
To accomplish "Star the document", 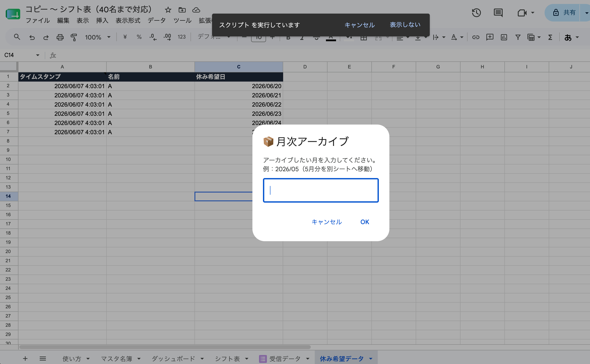I will coord(168,10).
